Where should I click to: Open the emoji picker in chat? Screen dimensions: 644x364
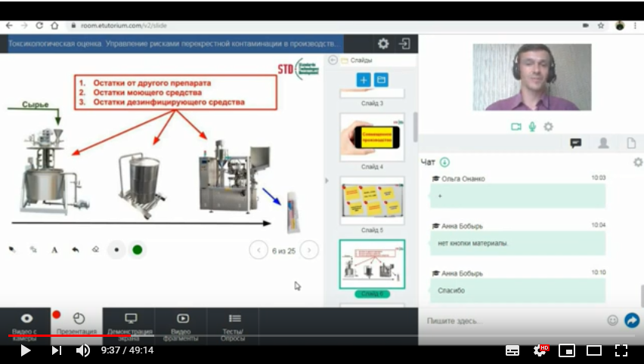pos(612,320)
